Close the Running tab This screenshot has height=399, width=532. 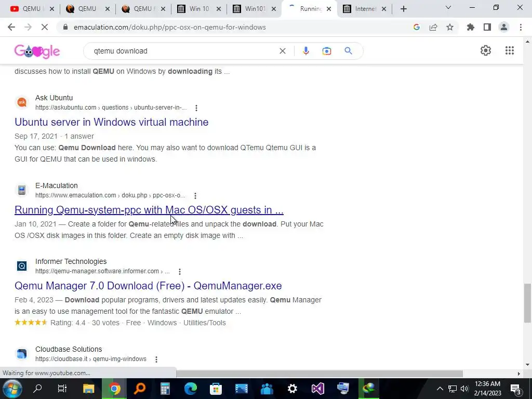click(329, 9)
